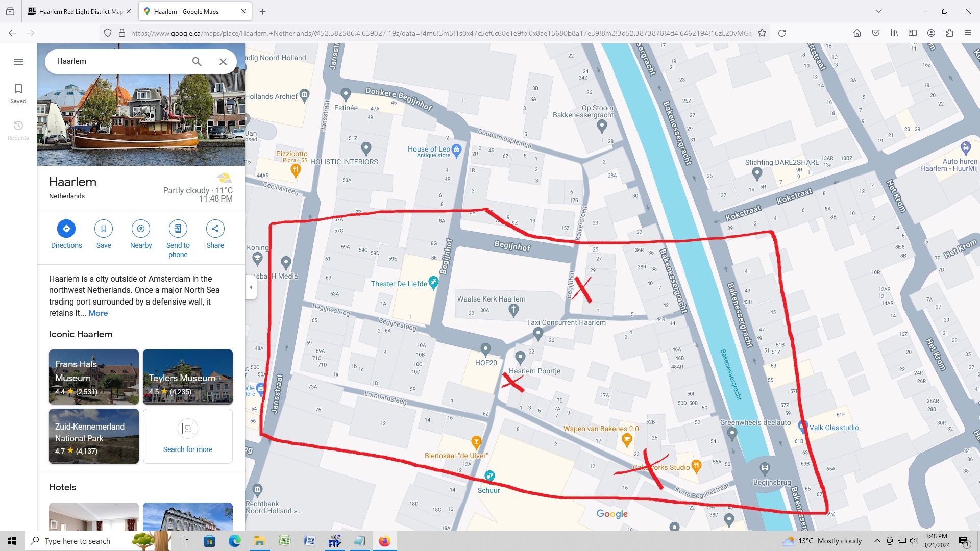Save Haarlem to a list

104,234
